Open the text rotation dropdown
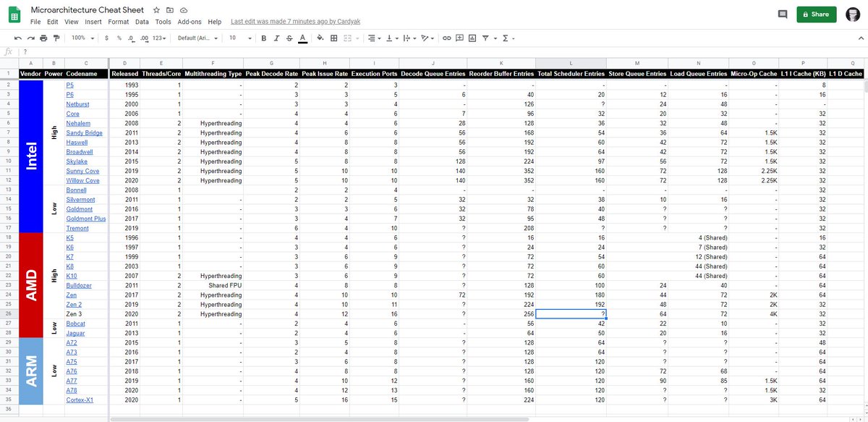The image size is (868, 422). pos(427,38)
